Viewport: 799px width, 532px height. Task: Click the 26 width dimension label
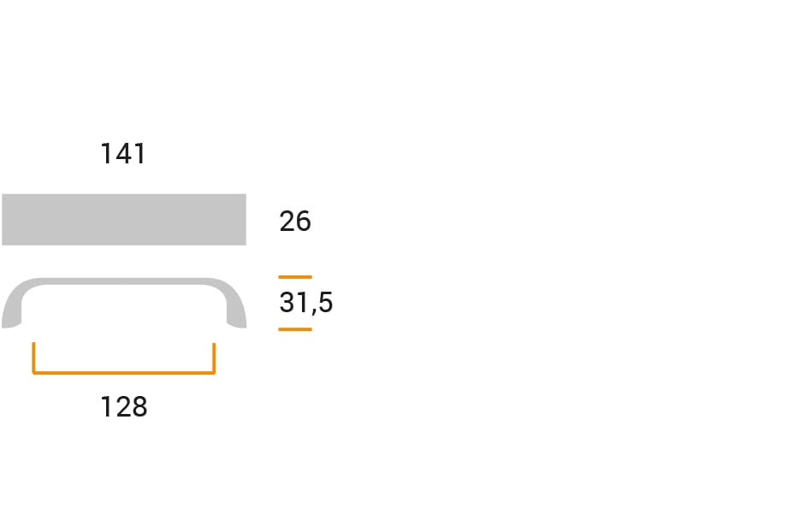point(295,222)
